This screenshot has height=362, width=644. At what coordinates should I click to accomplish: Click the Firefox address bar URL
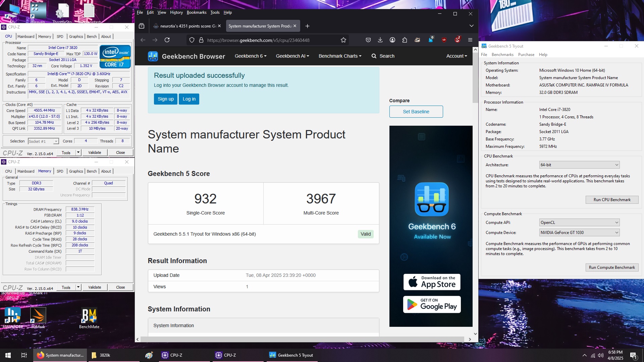258,40
